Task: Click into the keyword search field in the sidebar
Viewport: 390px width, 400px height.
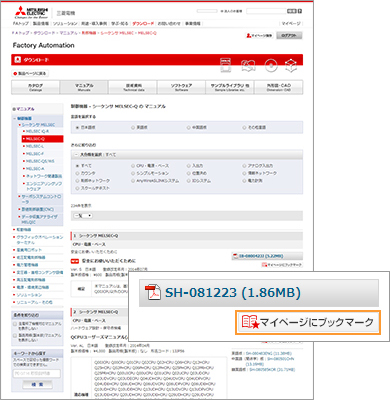Action: tap(37, 373)
